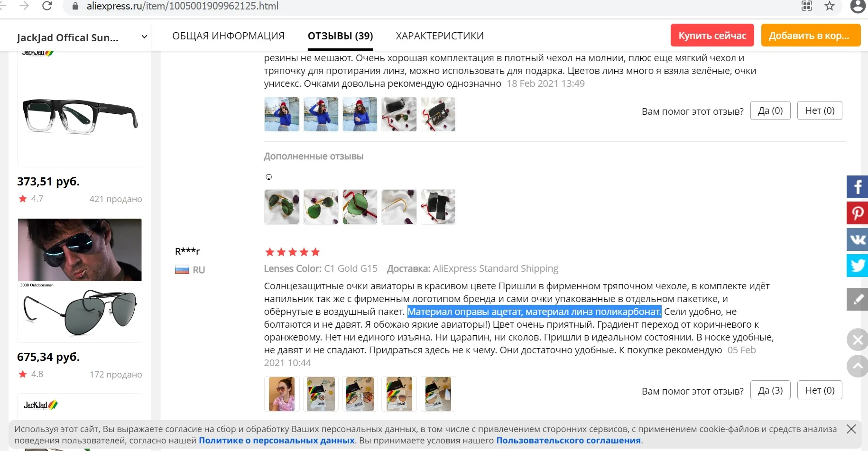Reload the page in the browser
Viewport: 868px width, 451px height.
[x=47, y=6]
